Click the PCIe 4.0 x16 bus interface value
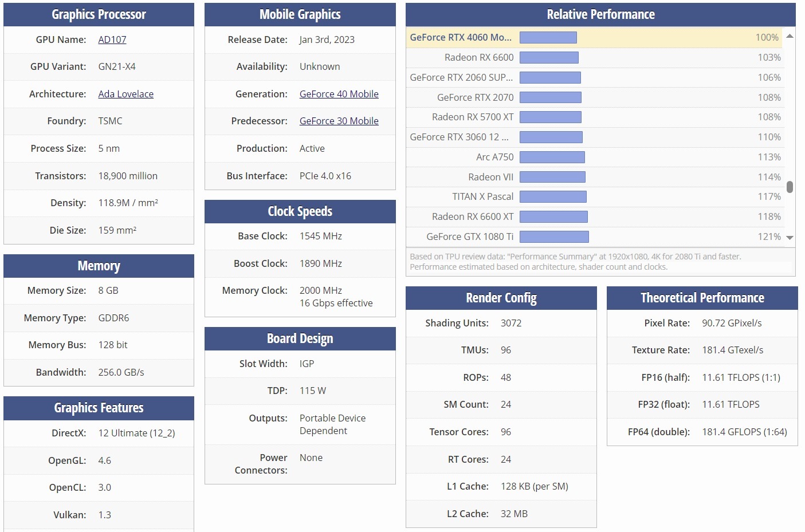This screenshot has height=532, width=805. [x=325, y=176]
